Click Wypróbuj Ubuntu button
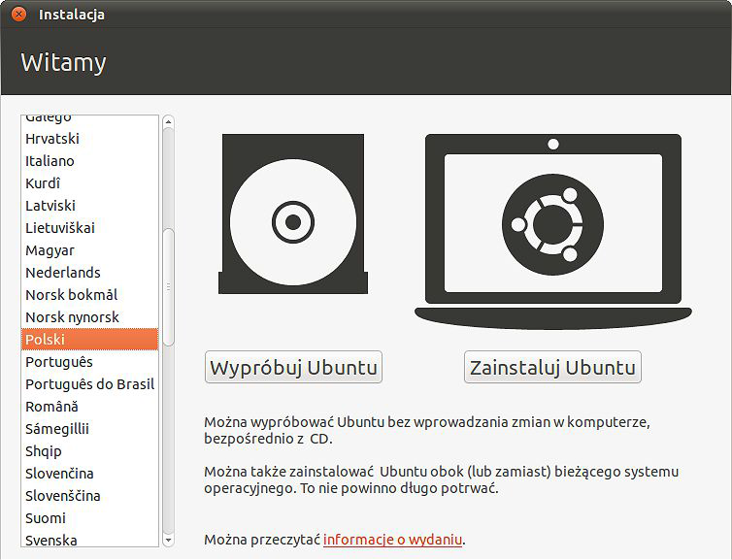Screen dimensions: 732x560 (x=293, y=367)
